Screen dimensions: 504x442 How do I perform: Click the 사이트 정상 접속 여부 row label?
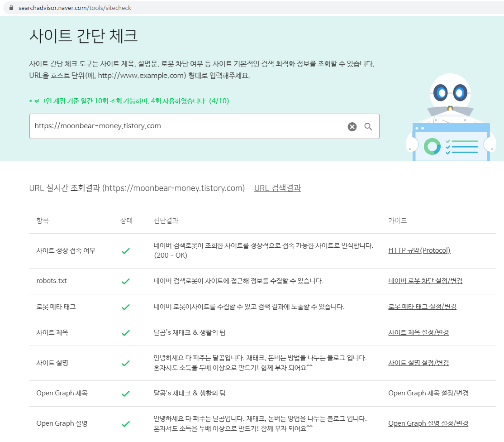pos(66,250)
